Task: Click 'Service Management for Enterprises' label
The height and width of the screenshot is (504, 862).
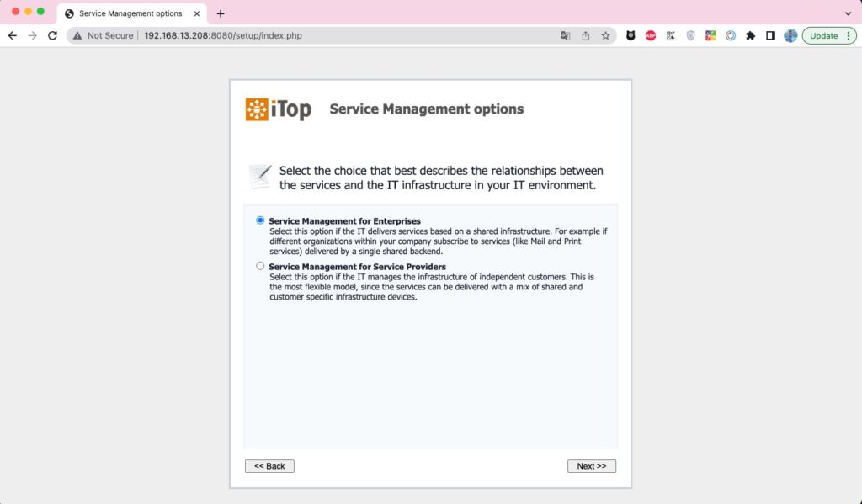Action: pyautogui.click(x=344, y=221)
